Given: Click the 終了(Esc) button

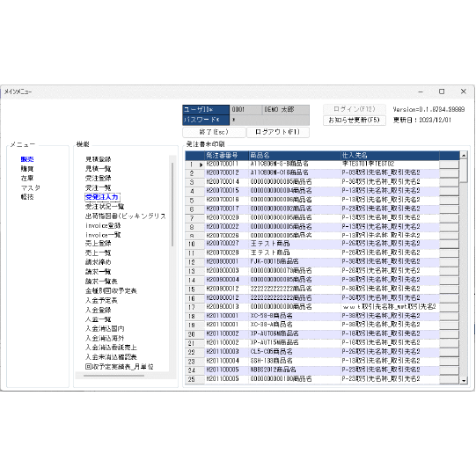Looking at the screenshot, I should tap(214, 132).
